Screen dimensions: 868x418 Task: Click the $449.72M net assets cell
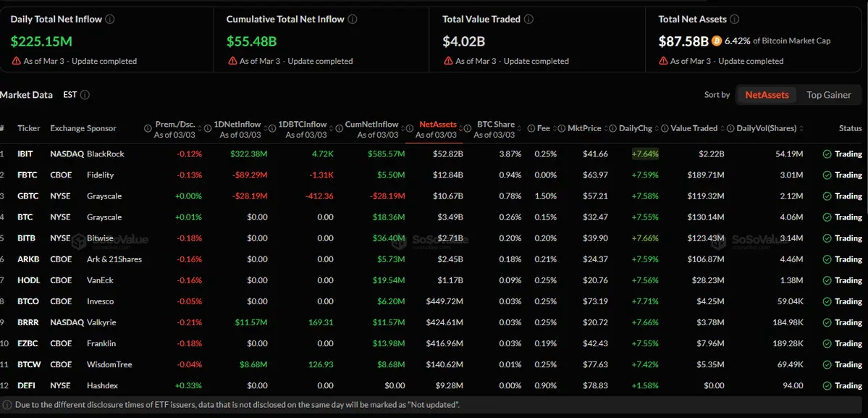pos(444,301)
